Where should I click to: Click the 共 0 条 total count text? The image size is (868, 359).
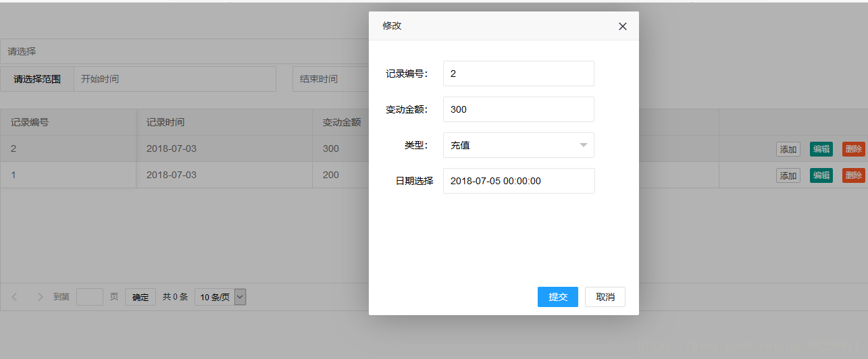click(175, 297)
